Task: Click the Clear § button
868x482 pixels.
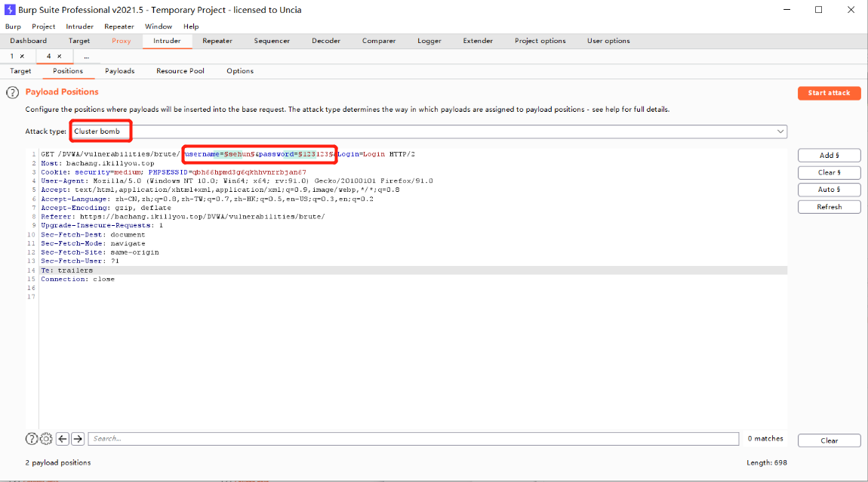Action: click(829, 173)
